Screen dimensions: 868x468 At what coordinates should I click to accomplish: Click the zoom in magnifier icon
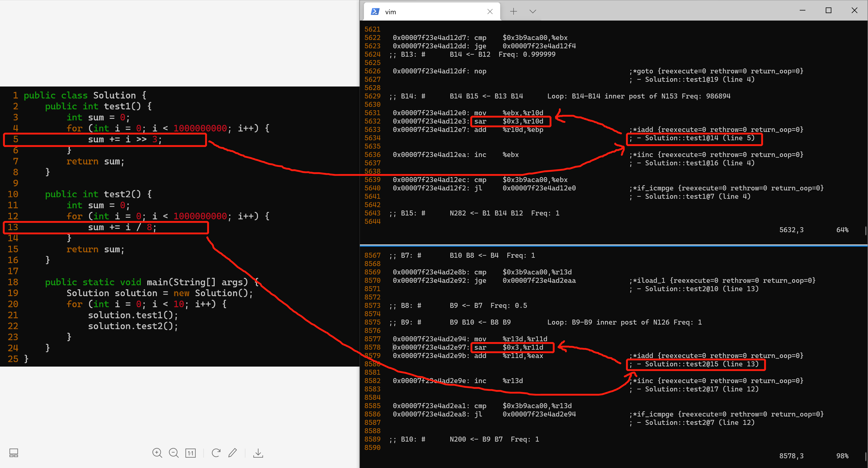click(157, 453)
